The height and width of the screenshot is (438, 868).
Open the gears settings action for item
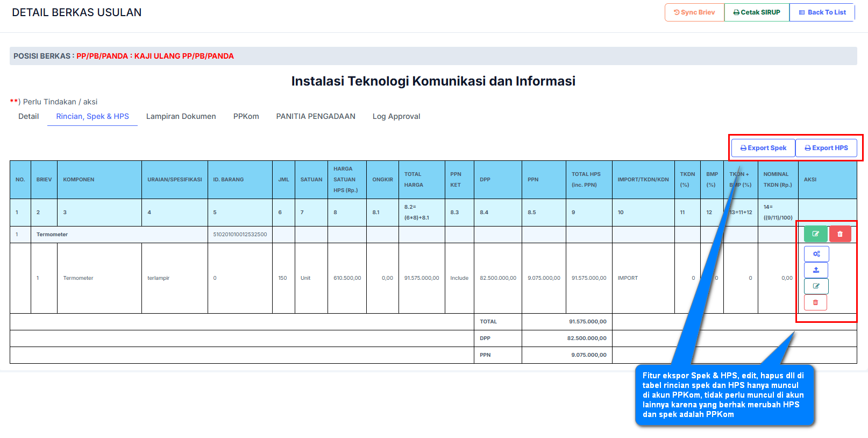816,254
